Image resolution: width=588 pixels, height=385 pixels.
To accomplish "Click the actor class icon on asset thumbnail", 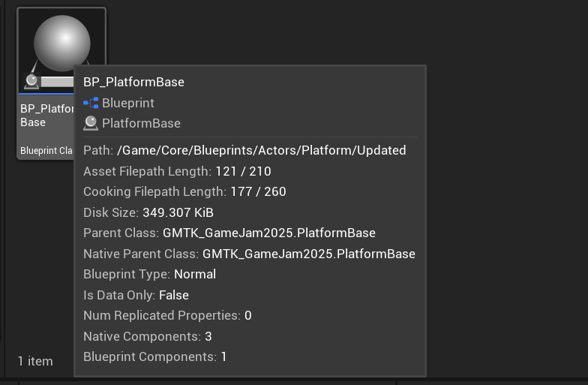I will (x=31, y=81).
